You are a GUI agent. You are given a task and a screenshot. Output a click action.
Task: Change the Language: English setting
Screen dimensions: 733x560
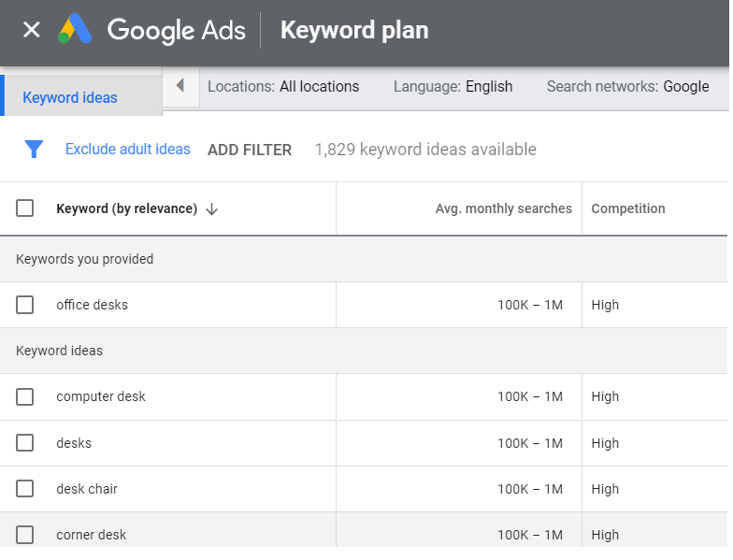[453, 86]
